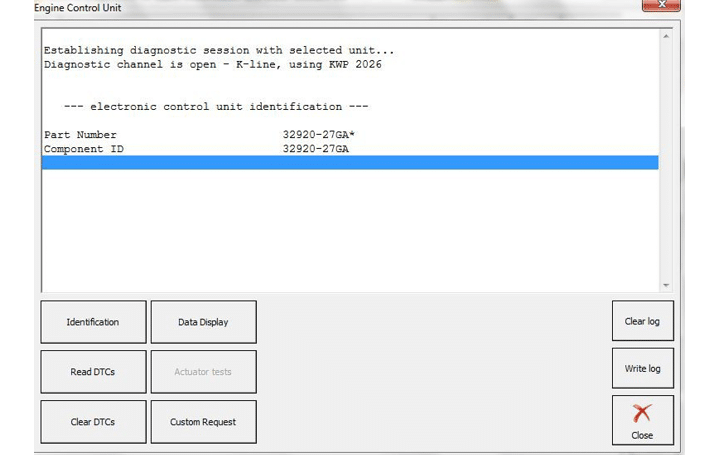Clear DTCs stored in the unit
Viewport: 719px width, 455px height.
click(93, 422)
